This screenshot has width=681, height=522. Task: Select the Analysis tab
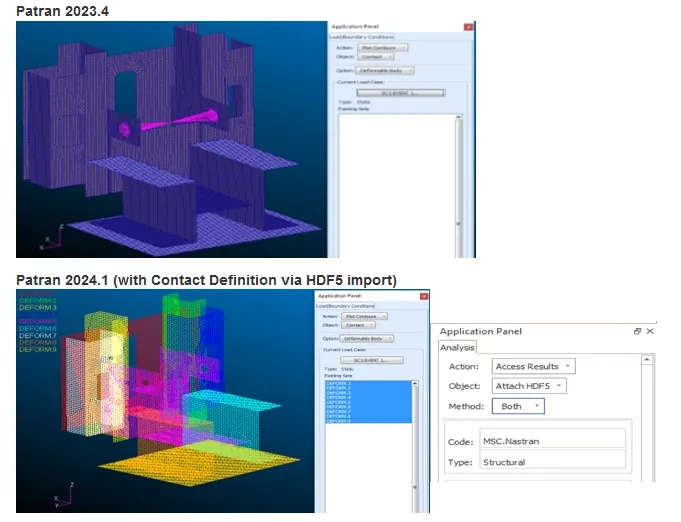click(x=457, y=348)
